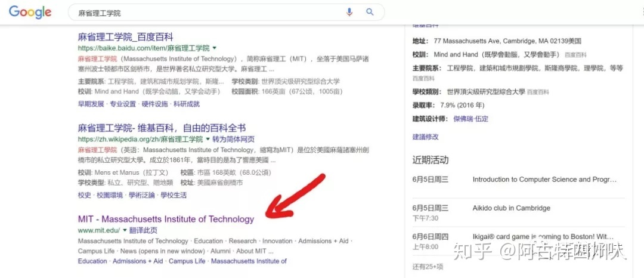This screenshot has width=644, height=278.
Task: Open the Massachusetts Institute of sitelink
Action: [x=249, y=261]
